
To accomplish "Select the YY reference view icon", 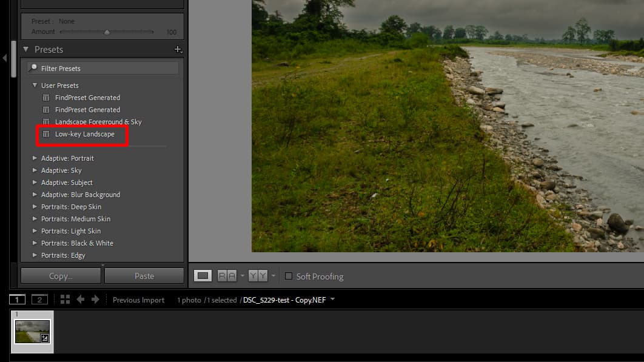I will [258, 276].
